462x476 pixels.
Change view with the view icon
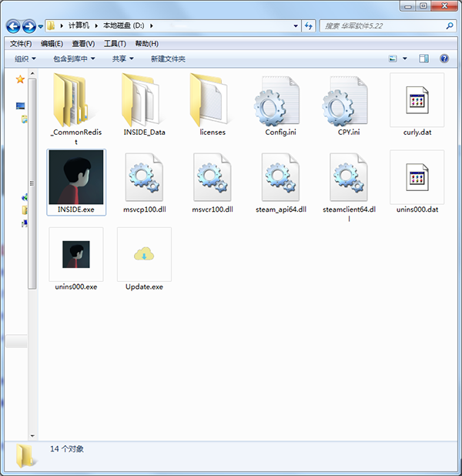pyautogui.click(x=393, y=59)
